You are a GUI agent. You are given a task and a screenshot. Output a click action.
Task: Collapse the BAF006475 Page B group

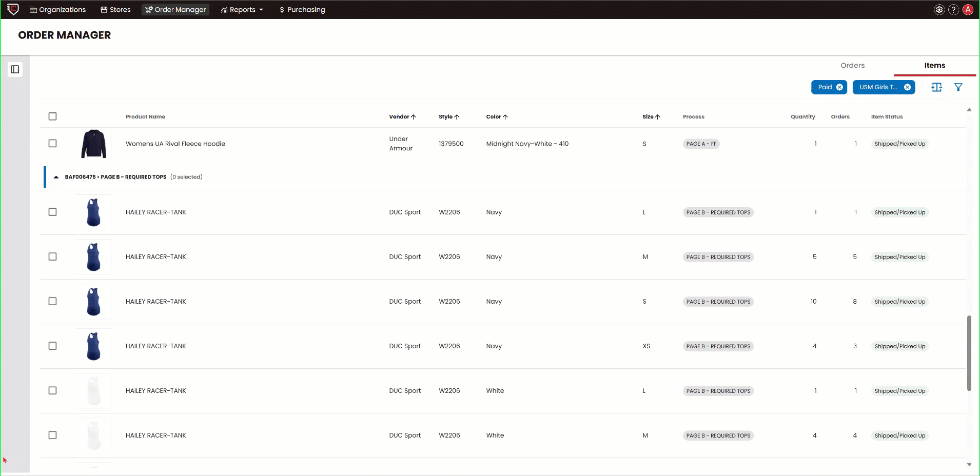[x=56, y=177]
